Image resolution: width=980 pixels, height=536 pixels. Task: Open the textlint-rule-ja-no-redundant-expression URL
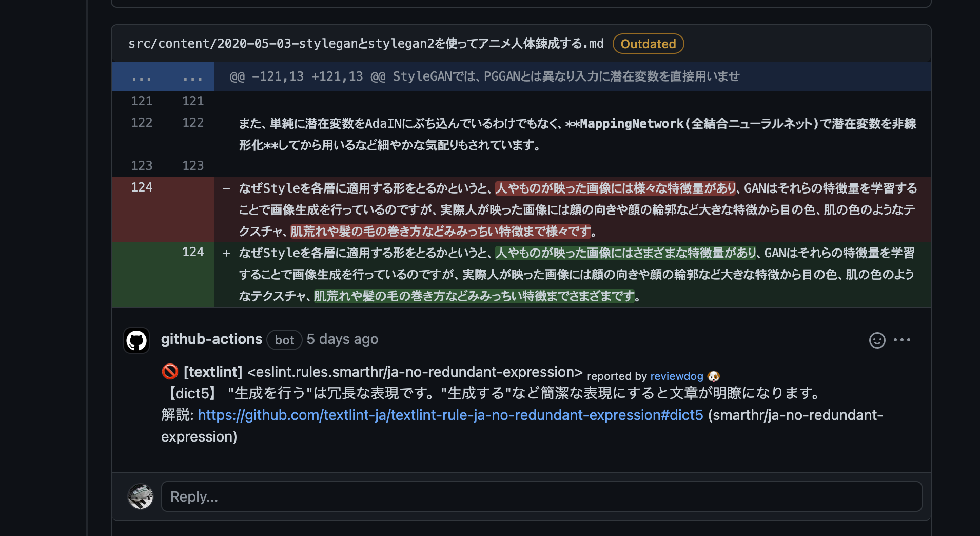pos(450,415)
